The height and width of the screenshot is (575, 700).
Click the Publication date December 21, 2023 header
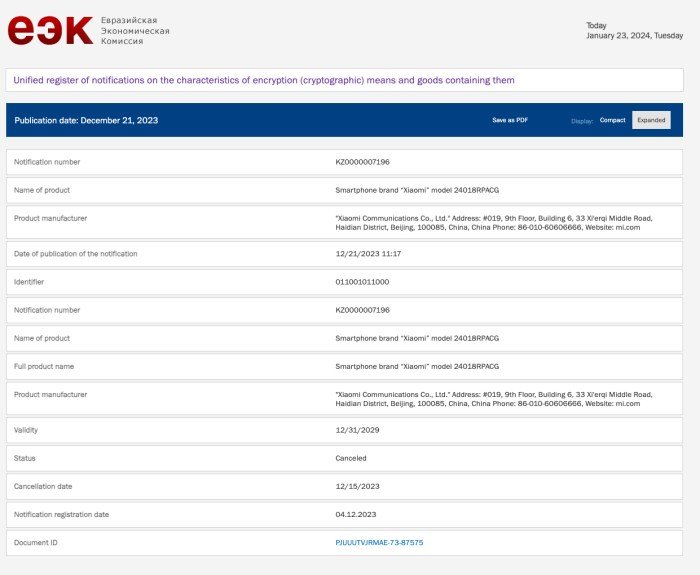[x=86, y=120]
